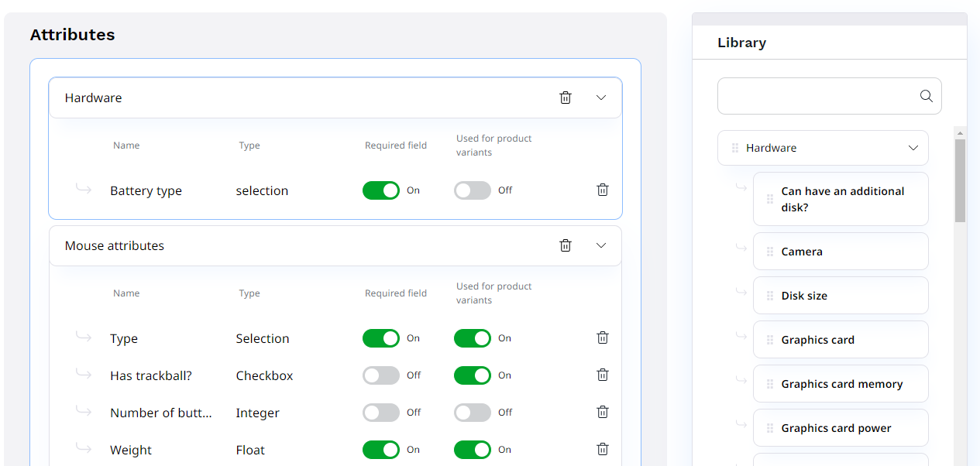980x466 pixels.
Task: Collapse the Hardware attribute group chevron
Action: (601, 98)
